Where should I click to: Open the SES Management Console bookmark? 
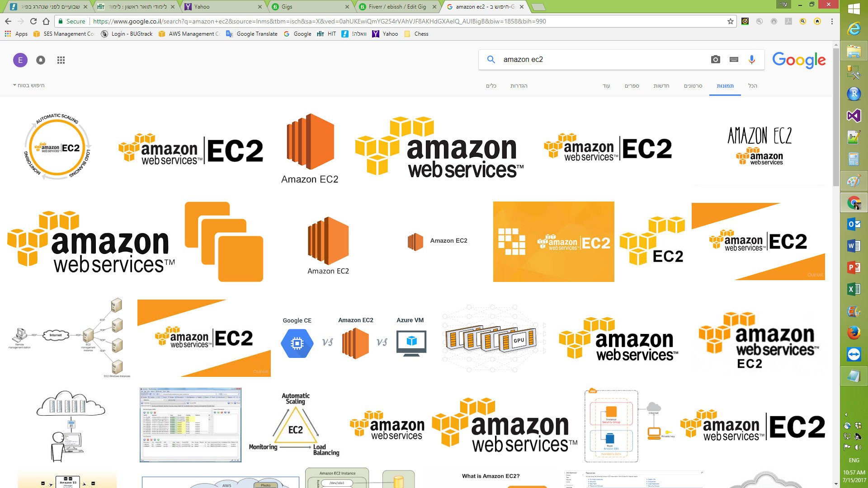pyautogui.click(x=64, y=34)
